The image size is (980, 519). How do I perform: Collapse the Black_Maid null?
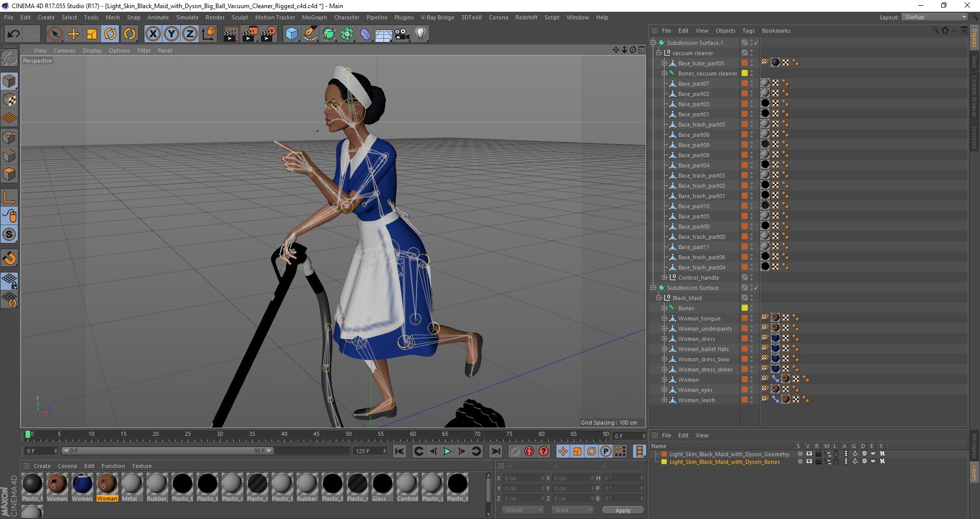(658, 298)
